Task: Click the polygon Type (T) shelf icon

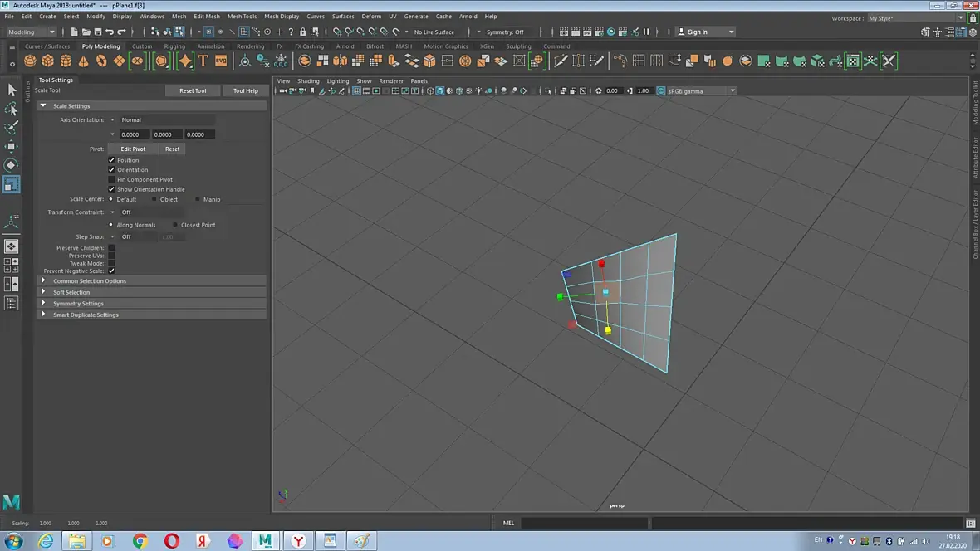Action: 203,61
